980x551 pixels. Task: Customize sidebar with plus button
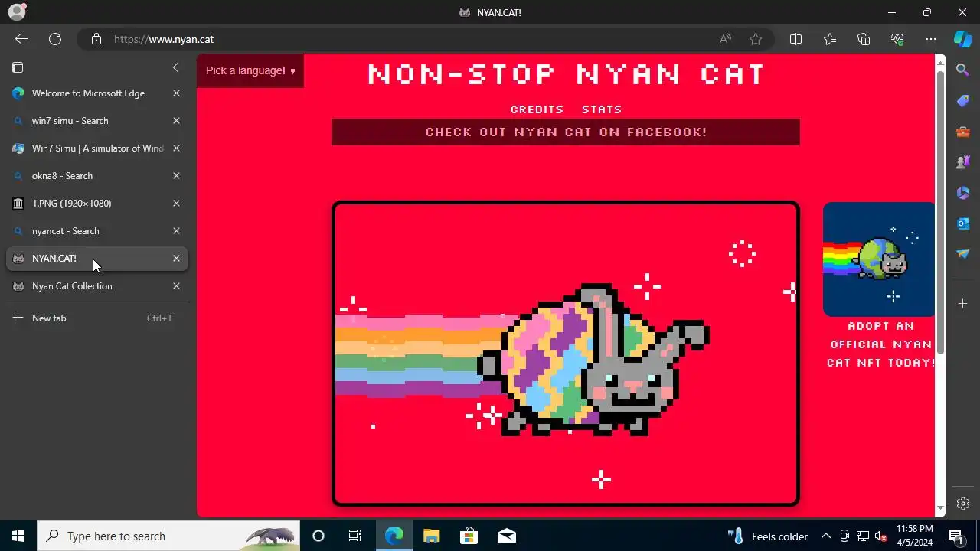tap(963, 304)
